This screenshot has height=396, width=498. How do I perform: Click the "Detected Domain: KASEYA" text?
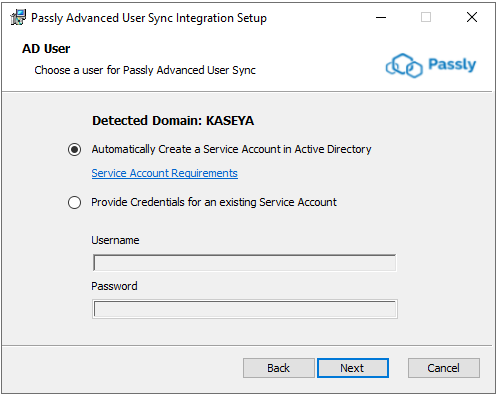(173, 121)
